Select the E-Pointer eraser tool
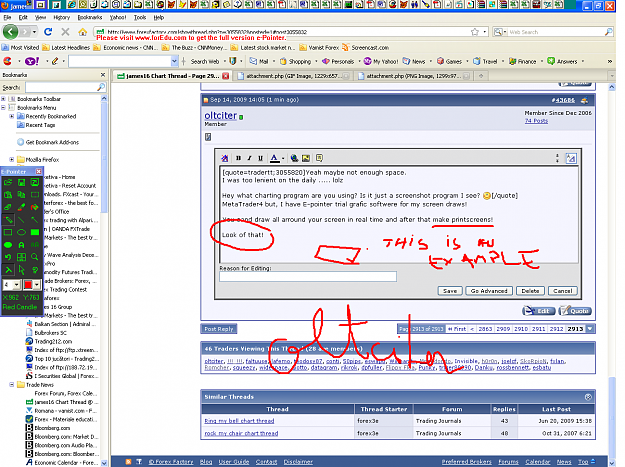The height and width of the screenshot is (467, 625). [8, 207]
